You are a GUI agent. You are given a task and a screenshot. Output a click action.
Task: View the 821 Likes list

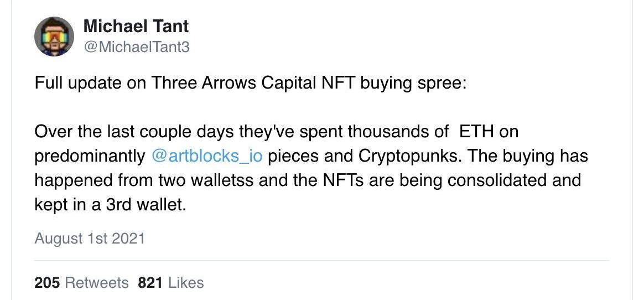point(171,283)
